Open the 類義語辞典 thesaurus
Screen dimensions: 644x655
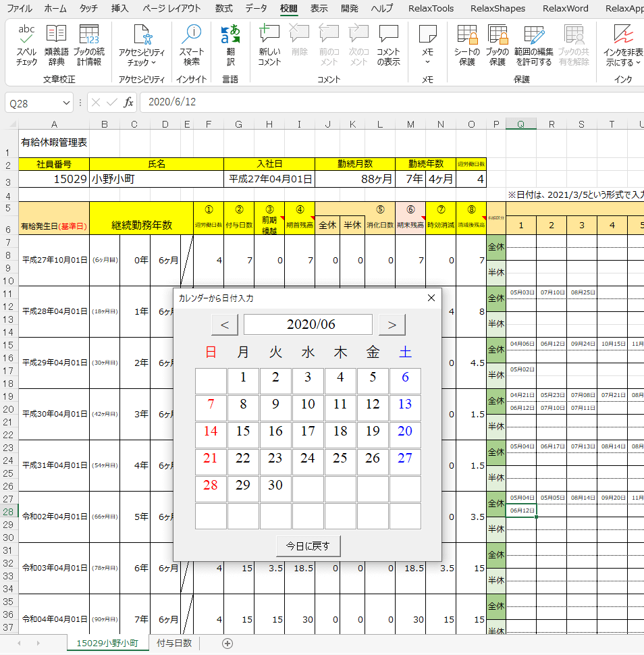[x=57, y=45]
